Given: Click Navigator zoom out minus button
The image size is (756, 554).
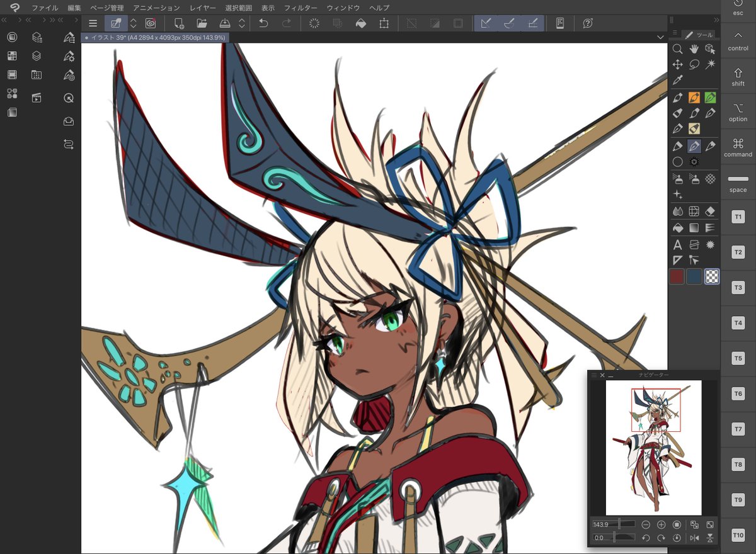Looking at the screenshot, I should [646, 524].
